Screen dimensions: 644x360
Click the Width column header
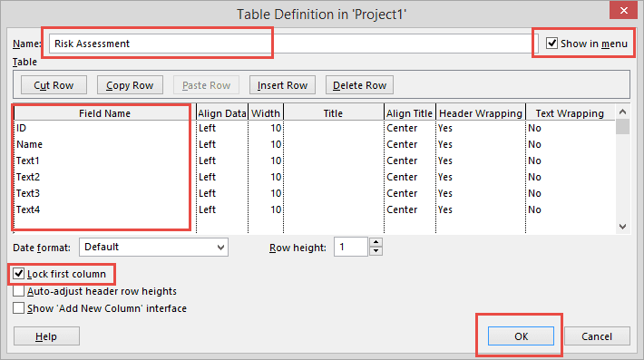[x=266, y=112]
